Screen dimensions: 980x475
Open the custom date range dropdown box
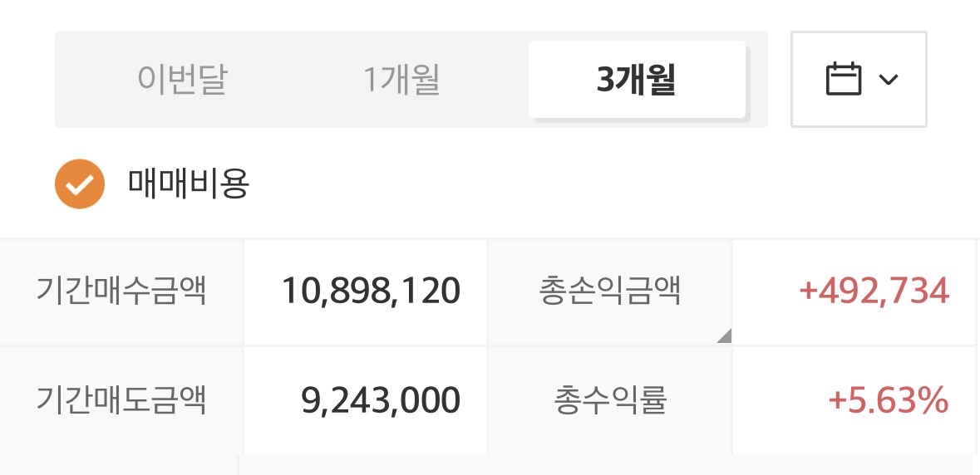[x=859, y=79]
